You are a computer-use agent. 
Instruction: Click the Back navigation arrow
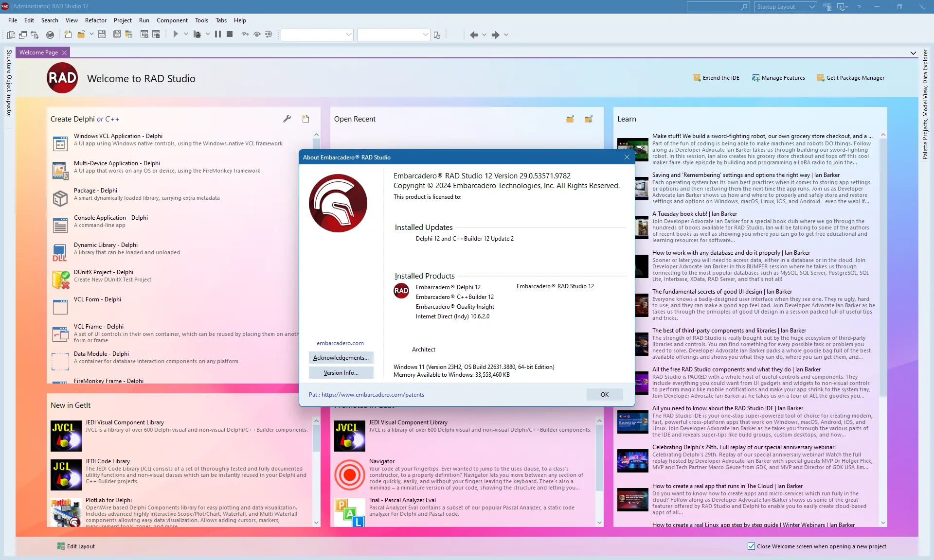[x=474, y=35]
